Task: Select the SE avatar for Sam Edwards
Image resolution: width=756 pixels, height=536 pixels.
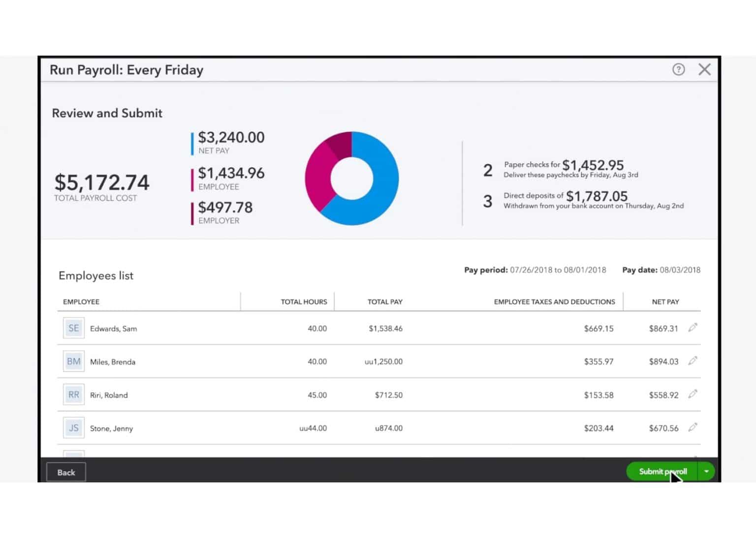Action: [x=73, y=328]
